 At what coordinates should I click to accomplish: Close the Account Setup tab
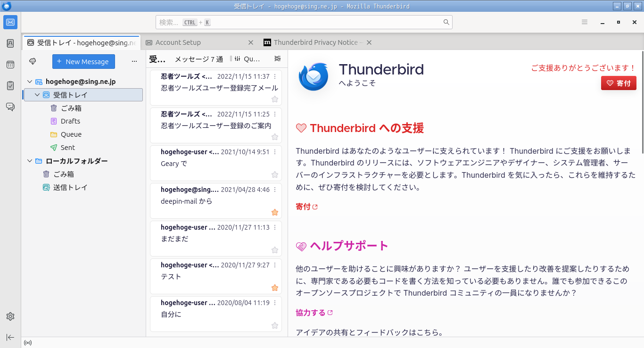[251, 42]
